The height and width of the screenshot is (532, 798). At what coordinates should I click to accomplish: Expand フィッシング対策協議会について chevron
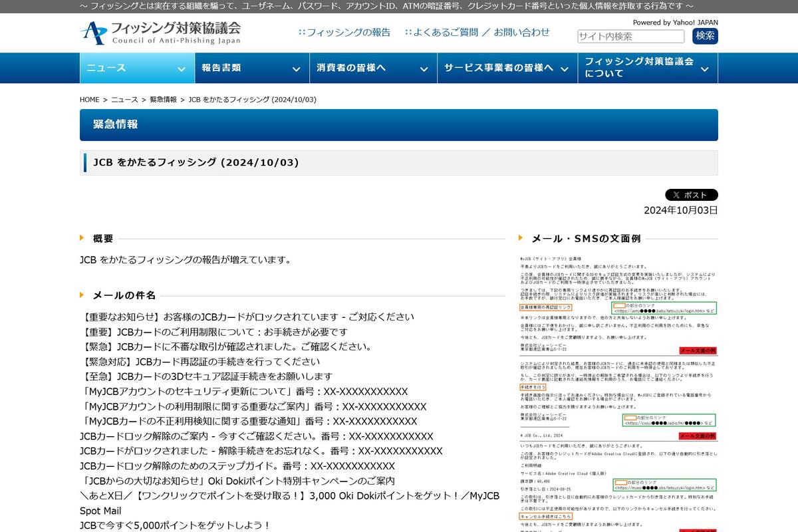(x=704, y=69)
